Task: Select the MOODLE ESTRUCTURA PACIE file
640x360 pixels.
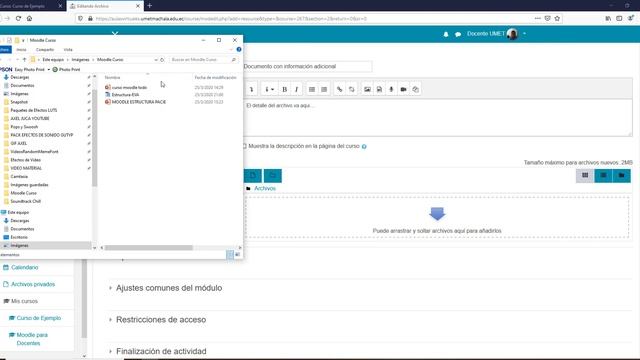Action: (139, 102)
